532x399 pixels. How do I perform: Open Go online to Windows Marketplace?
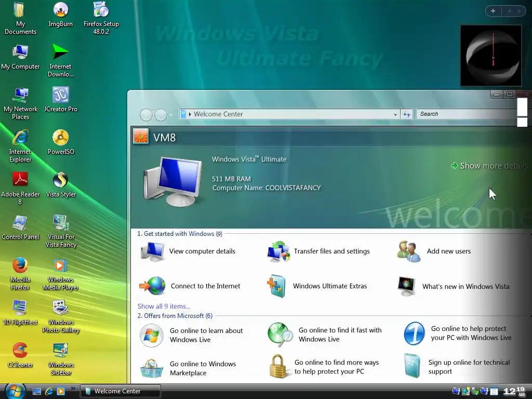point(188,368)
